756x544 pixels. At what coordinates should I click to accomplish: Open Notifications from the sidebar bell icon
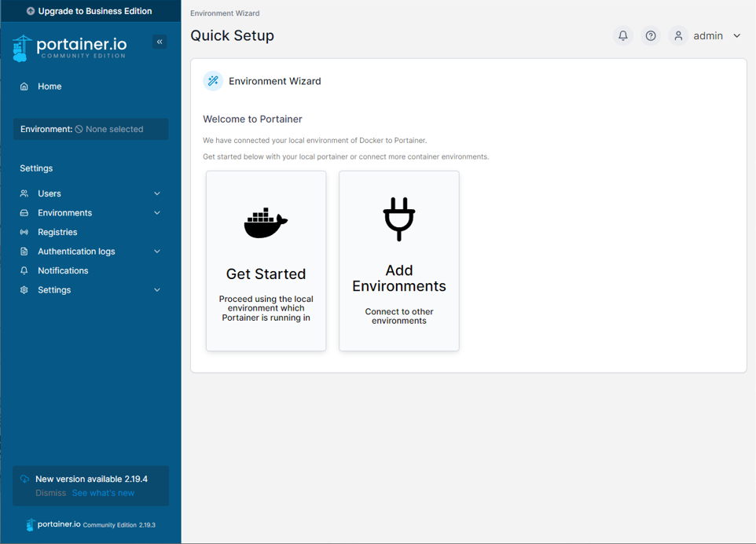click(x=24, y=270)
